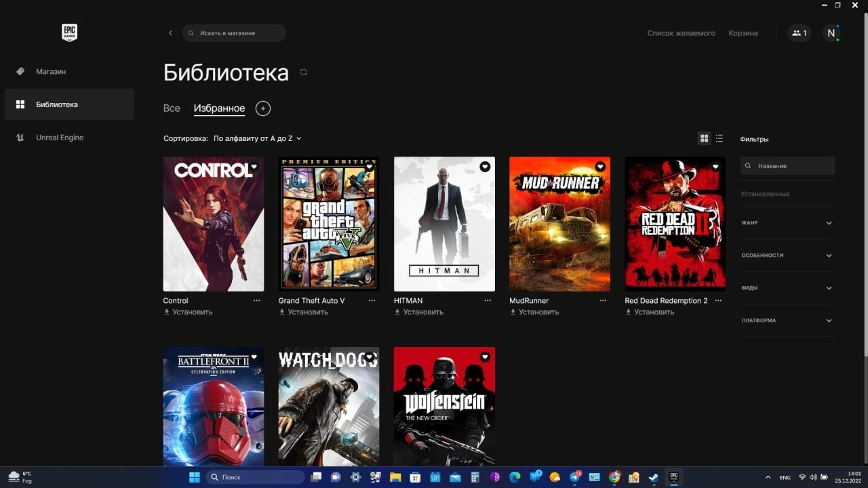This screenshot has height=488, width=868.
Task: Open Unreal Engine in the sidebar
Action: pos(69,138)
